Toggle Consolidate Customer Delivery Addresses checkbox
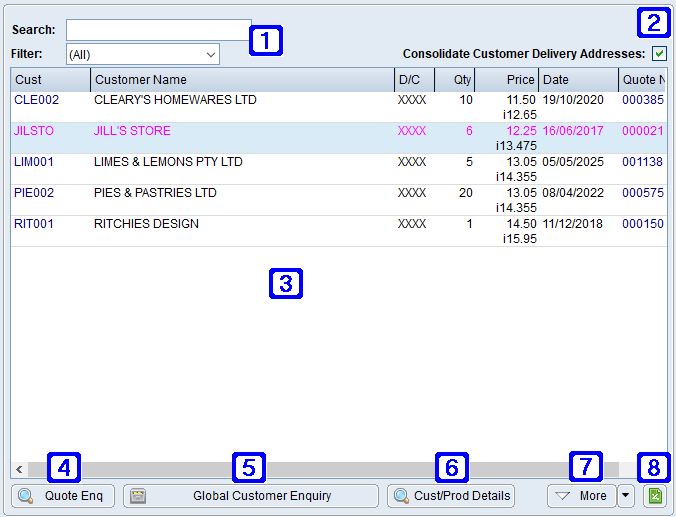The image size is (676, 517). [659, 54]
